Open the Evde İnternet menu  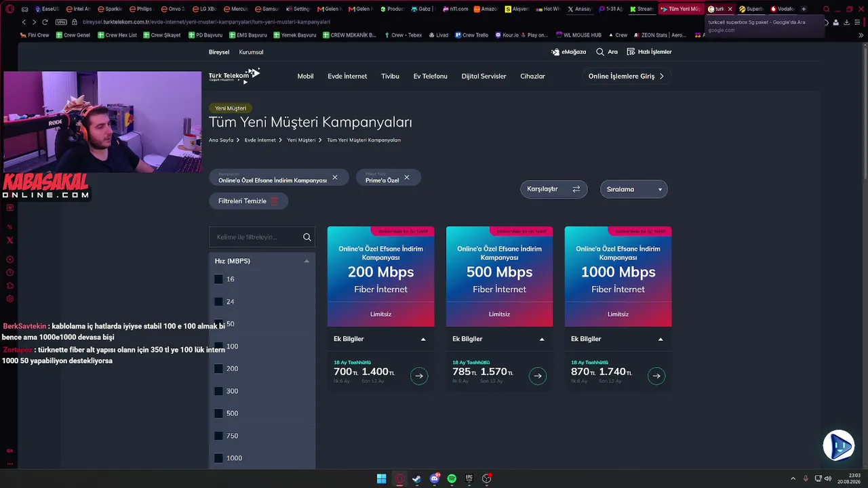pos(347,76)
